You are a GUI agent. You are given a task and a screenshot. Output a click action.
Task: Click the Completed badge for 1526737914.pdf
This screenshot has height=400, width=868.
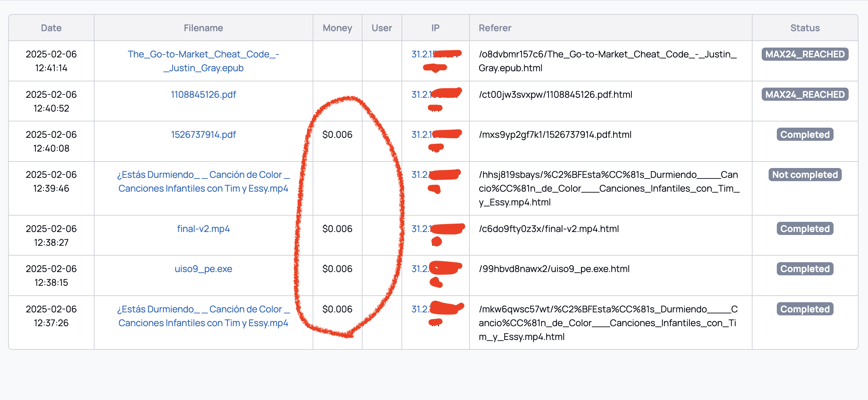(805, 135)
